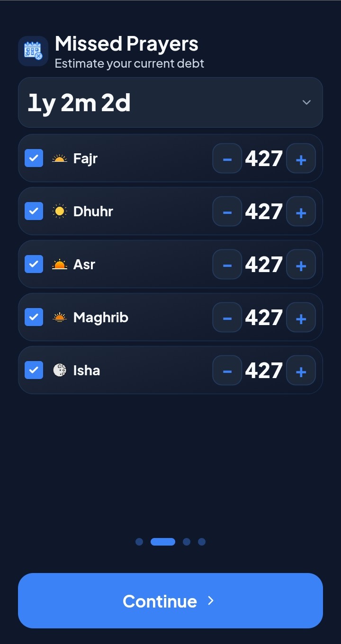Click the chevron arrow in duration selector
This screenshot has width=341, height=644.
[x=306, y=103]
